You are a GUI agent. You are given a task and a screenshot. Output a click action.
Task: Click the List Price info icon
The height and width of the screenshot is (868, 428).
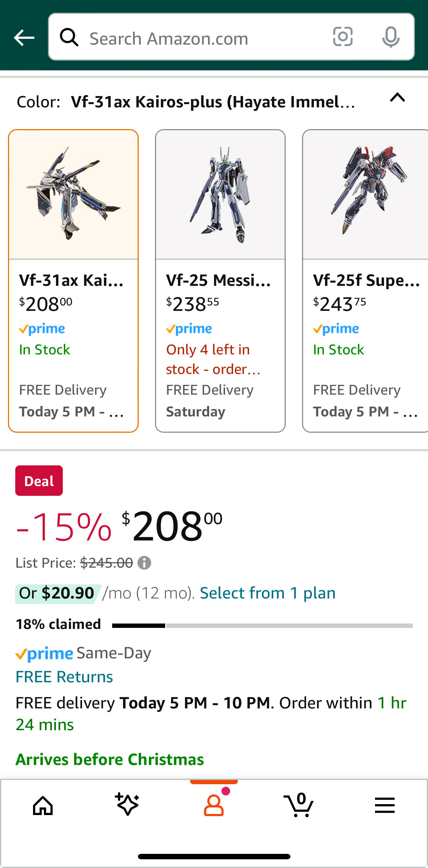[144, 563]
